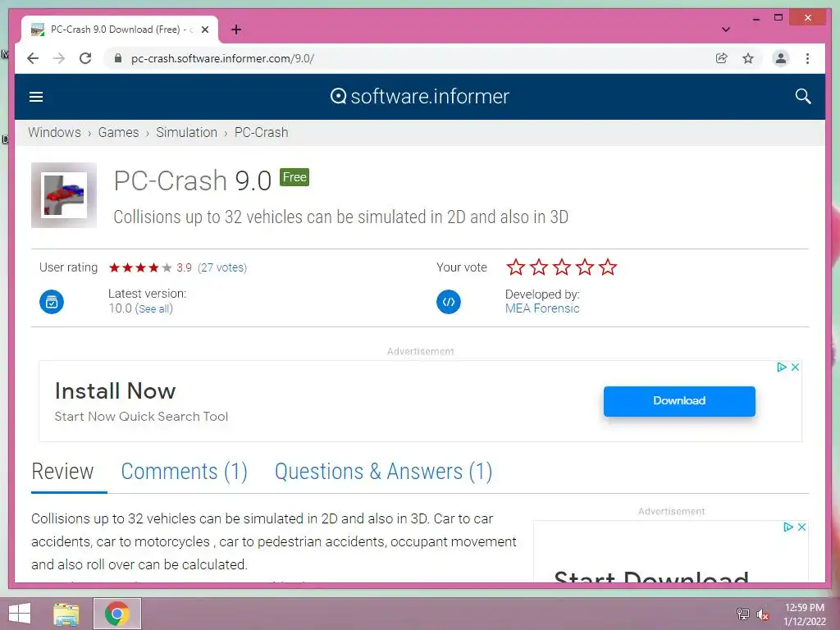Open the Chrome profile avatar
This screenshot has height=630, width=840.
click(x=781, y=58)
